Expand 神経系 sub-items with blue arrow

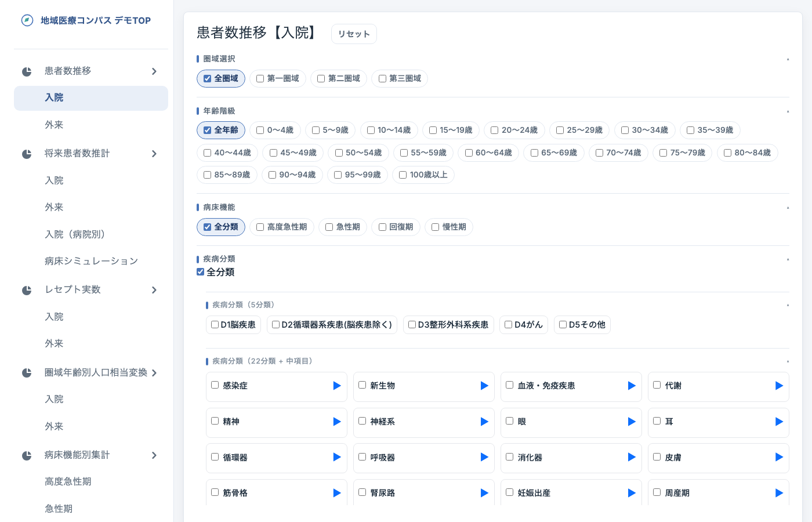484,422
